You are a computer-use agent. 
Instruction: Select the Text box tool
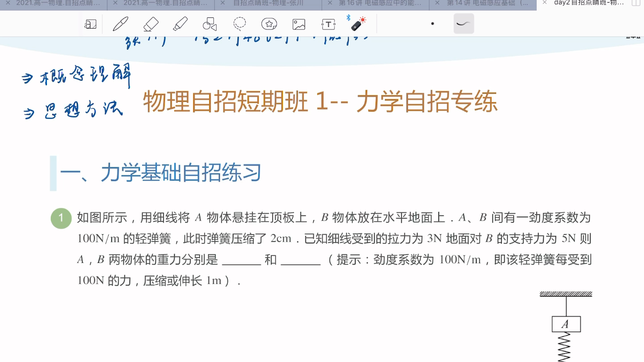(x=328, y=24)
